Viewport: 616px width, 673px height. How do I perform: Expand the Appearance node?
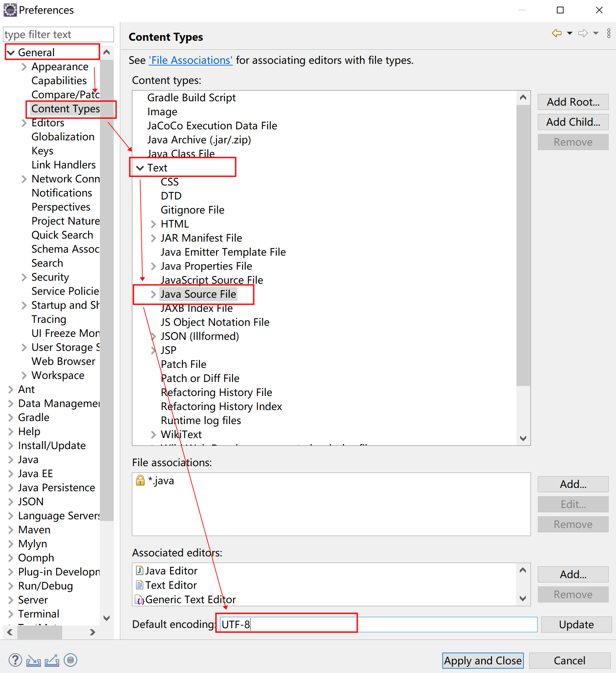click(x=24, y=67)
